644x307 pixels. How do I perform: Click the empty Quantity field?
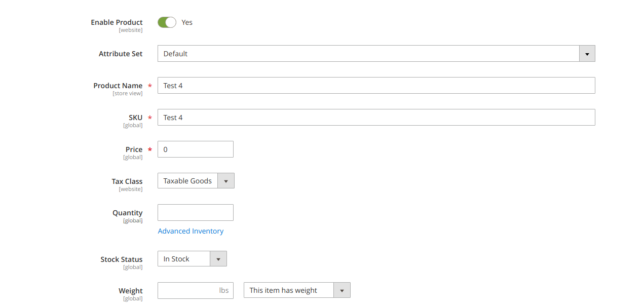[195, 212]
